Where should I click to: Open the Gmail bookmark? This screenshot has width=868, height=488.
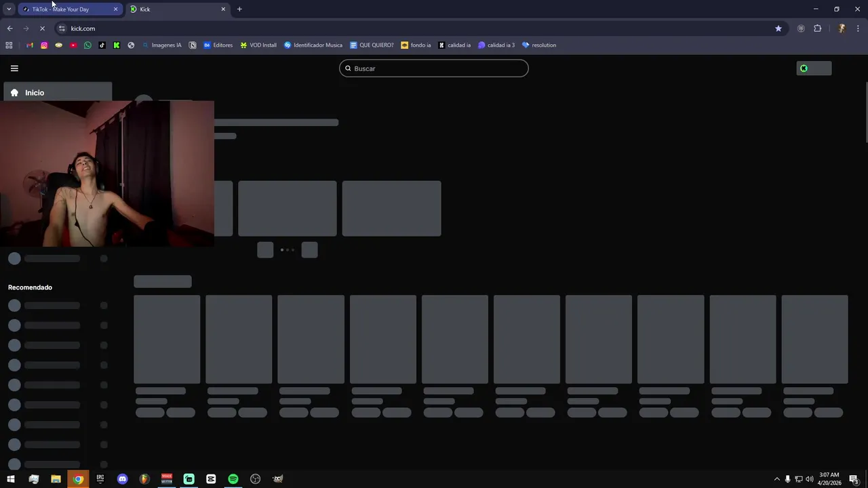30,45
